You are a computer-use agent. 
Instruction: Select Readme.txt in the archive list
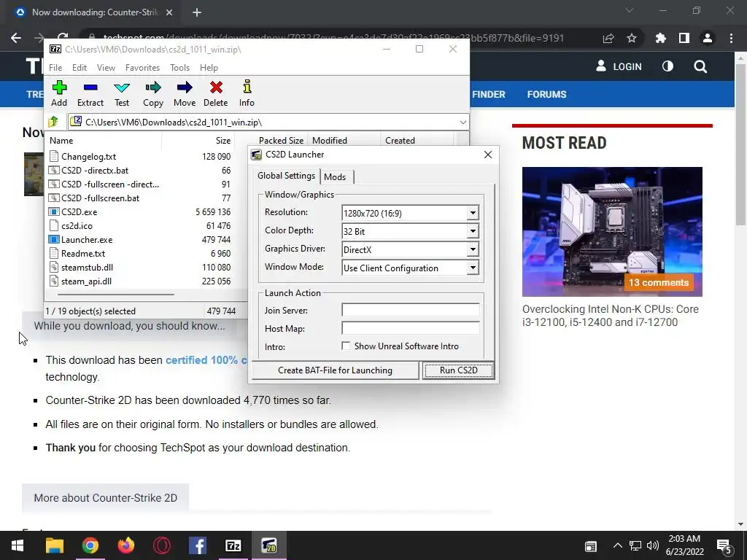[x=83, y=253]
